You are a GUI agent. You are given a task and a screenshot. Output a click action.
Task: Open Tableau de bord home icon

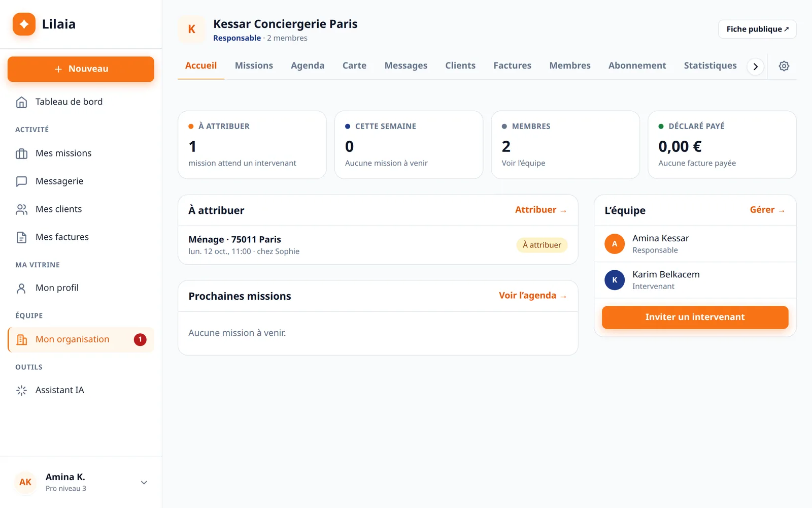point(21,102)
